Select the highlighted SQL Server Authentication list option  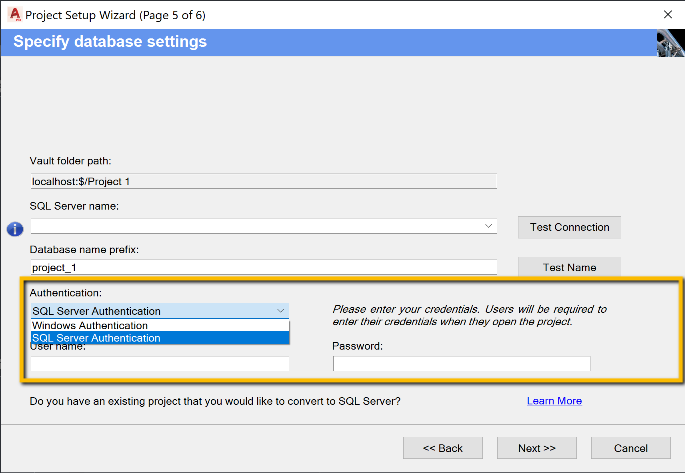(x=96, y=338)
